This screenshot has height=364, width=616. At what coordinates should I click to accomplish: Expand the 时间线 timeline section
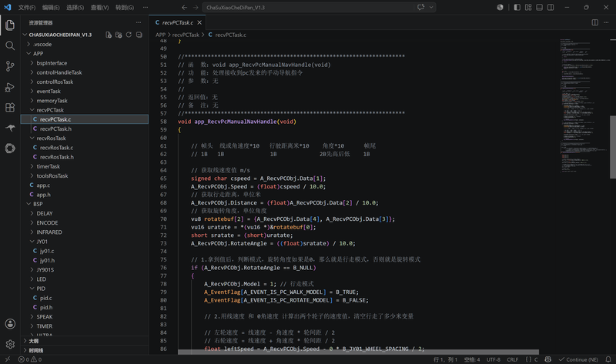tap(85, 350)
